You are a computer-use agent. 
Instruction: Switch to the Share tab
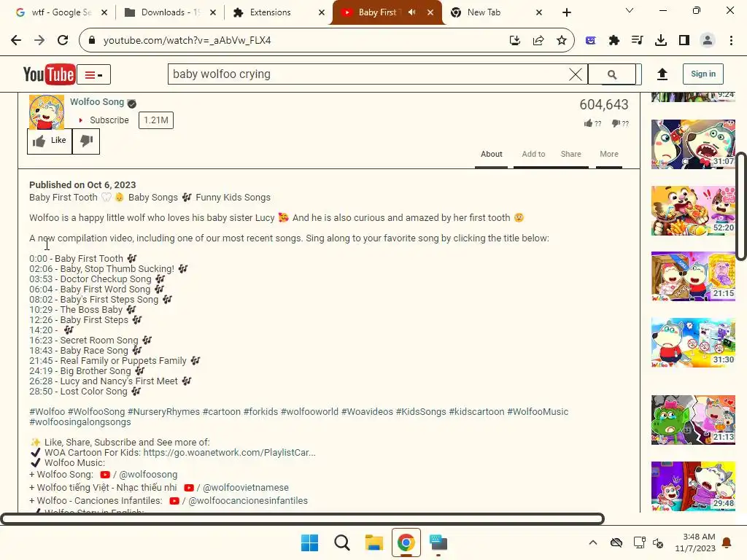coord(570,155)
